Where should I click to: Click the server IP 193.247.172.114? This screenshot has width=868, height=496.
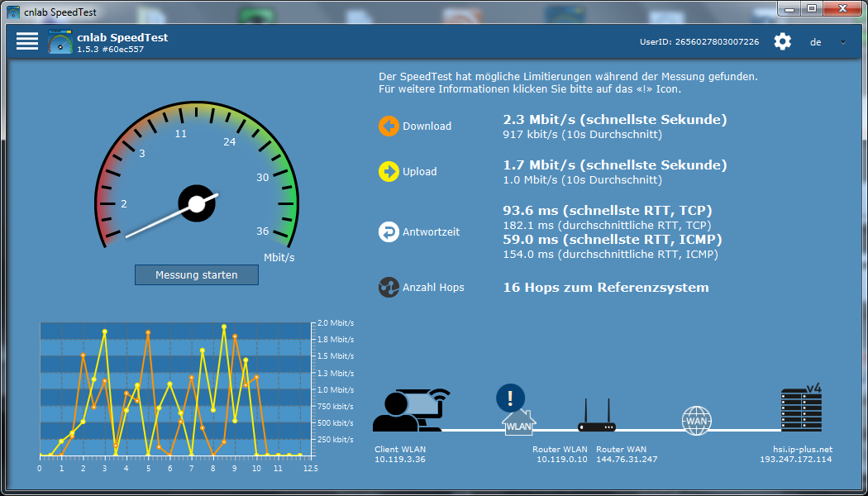(795, 460)
